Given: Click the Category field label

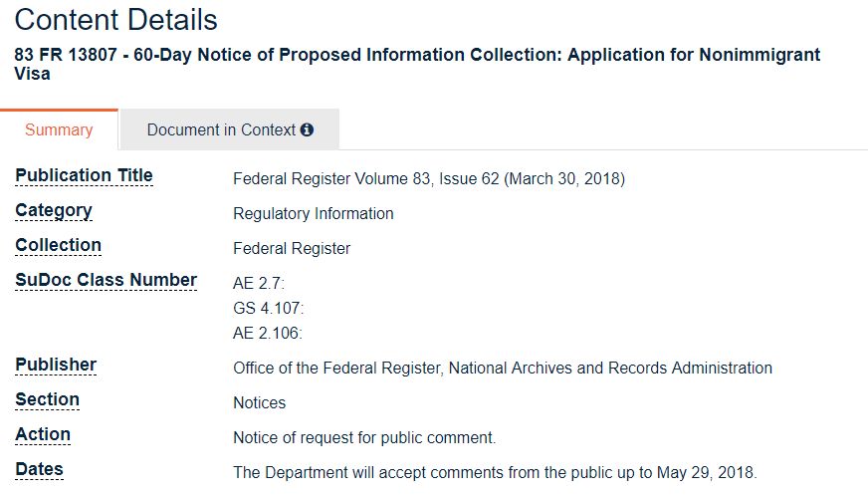Looking at the screenshot, I should [54, 211].
